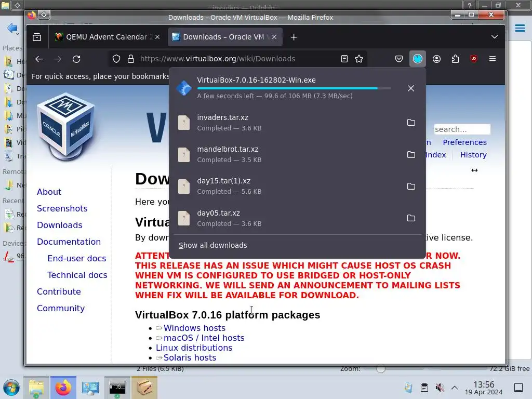Show invaders.tar.xz in its folder

coord(411,123)
